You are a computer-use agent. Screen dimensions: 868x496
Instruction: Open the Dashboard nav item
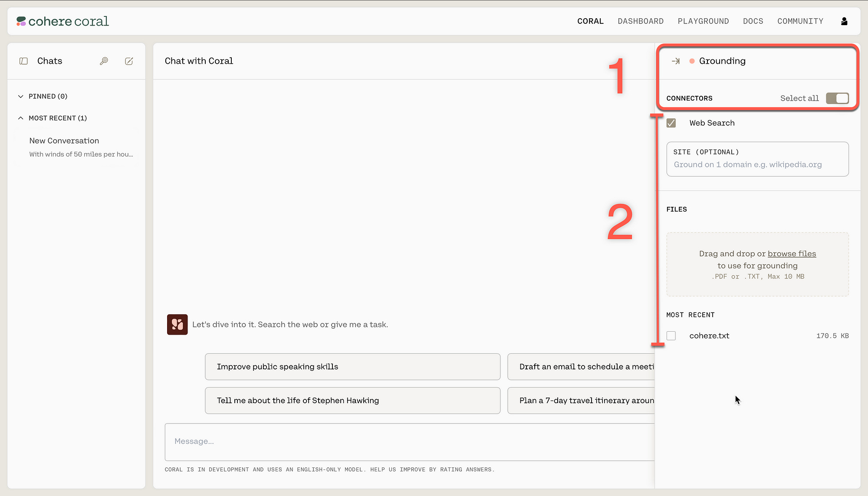coord(641,21)
